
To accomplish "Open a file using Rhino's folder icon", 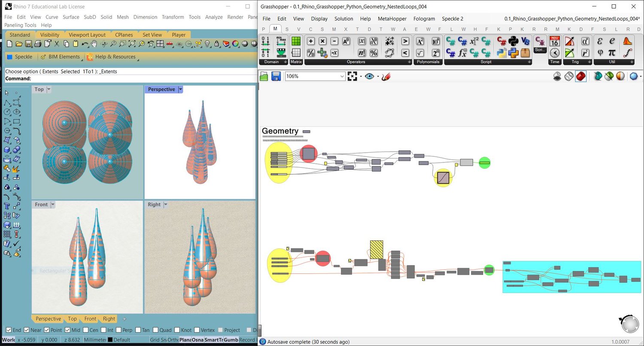I will pos(19,44).
